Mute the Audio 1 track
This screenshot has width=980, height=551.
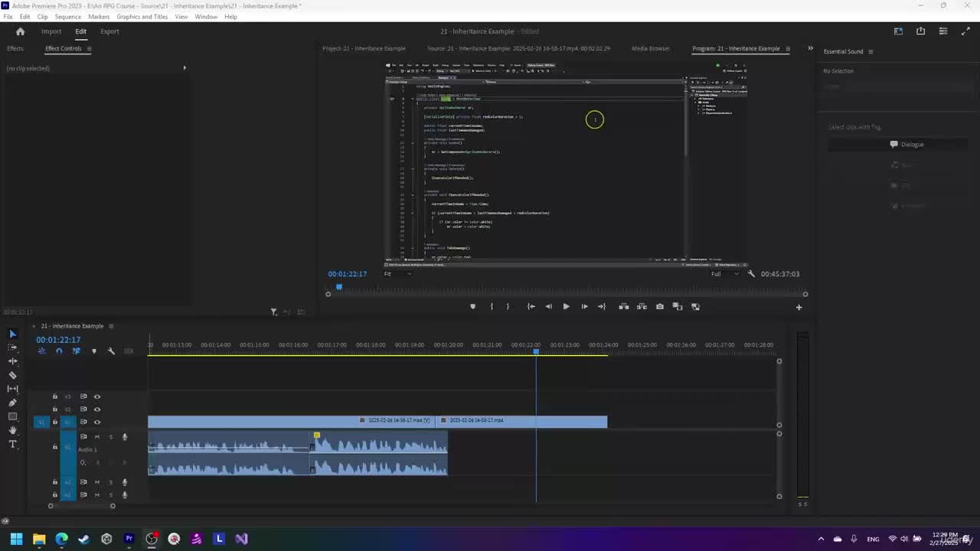click(96, 437)
